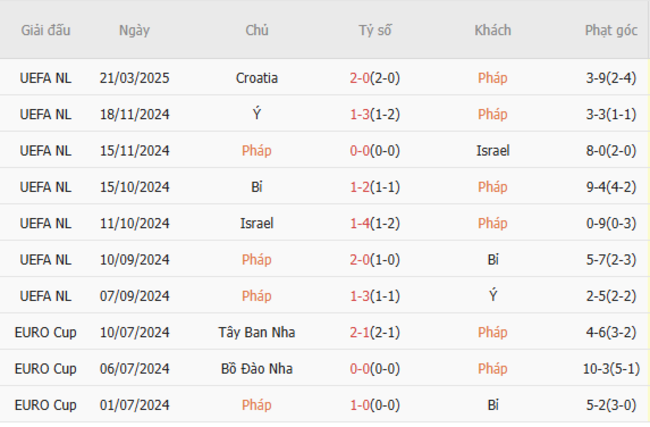Open the 2-0(2-0) Croatia match score
Image resolution: width=650 pixels, height=427 pixels.
click(x=375, y=78)
